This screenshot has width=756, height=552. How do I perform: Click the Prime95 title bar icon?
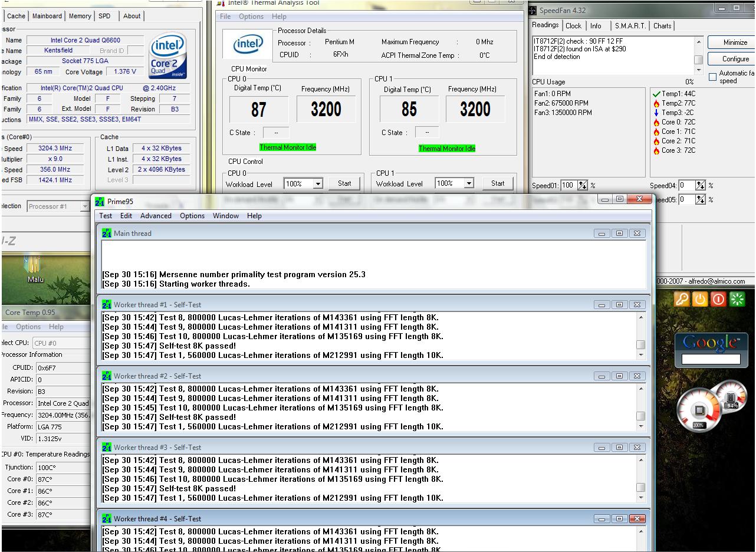[100, 202]
